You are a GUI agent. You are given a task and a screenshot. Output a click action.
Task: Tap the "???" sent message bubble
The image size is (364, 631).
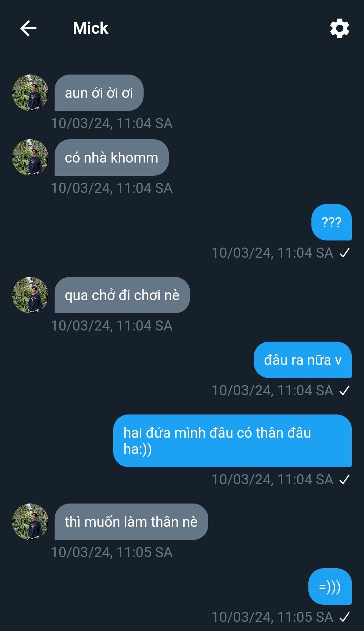point(331,222)
